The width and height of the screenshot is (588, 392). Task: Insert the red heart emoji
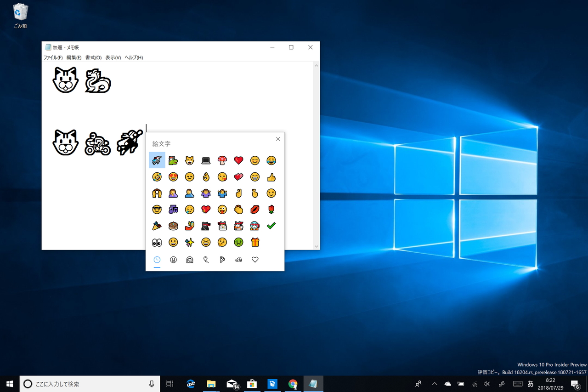pos(238,160)
